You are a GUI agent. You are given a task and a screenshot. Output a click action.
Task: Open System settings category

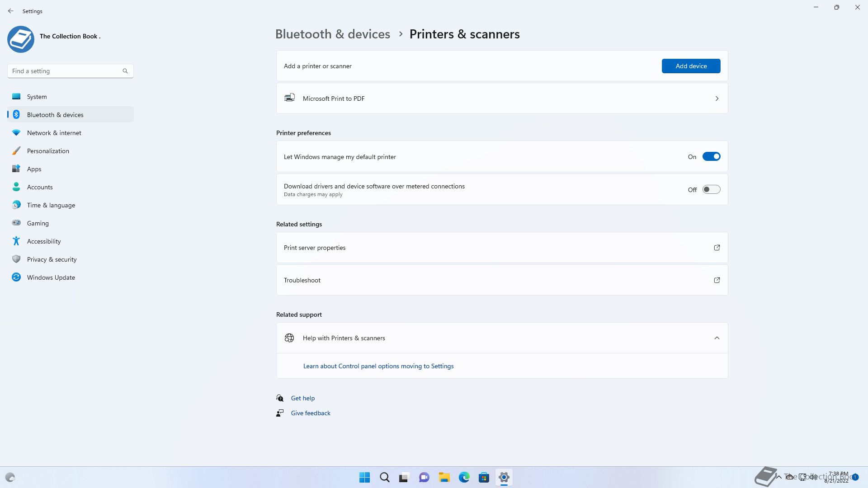[x=71, y=96]
